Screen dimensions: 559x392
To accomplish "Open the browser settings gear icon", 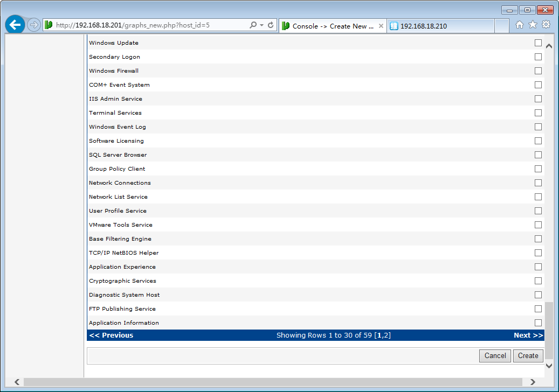I will [546, 25].
